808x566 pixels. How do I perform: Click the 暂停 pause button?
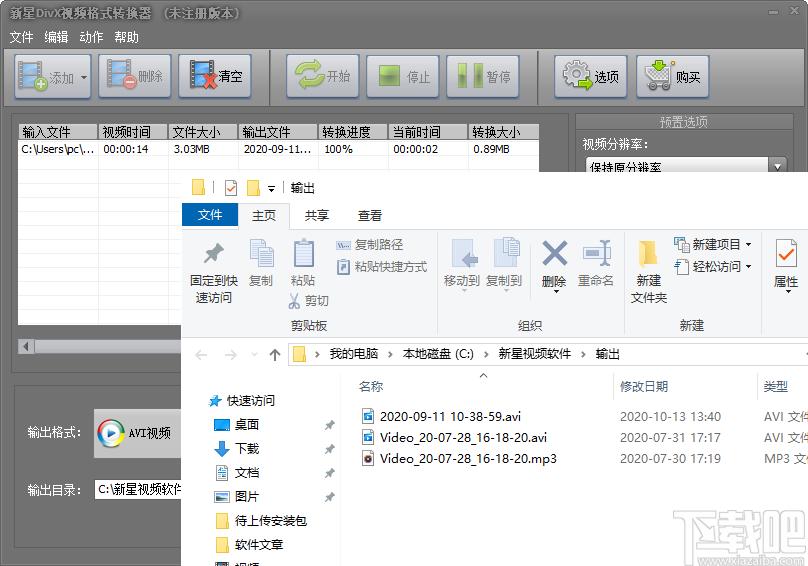coord(482,77)
